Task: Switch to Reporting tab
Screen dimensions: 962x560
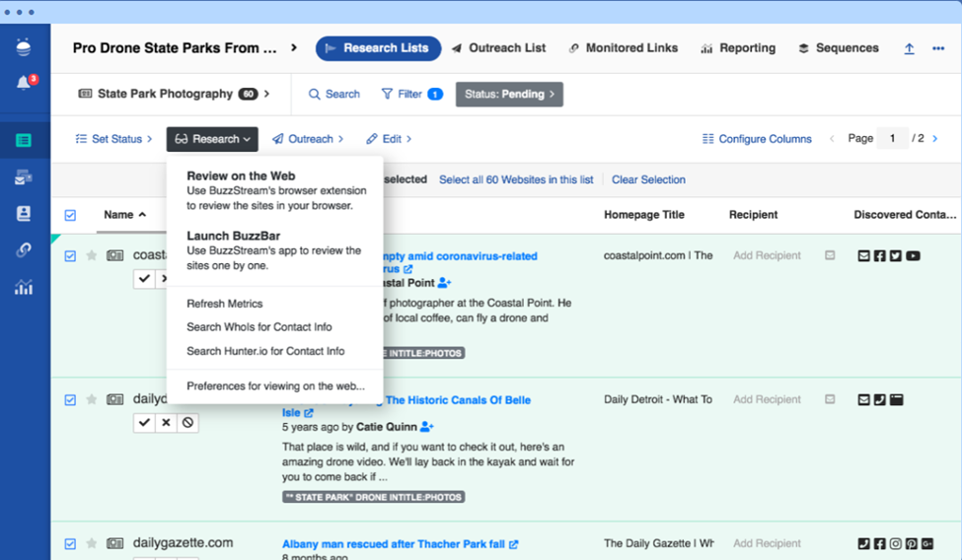Action: point(738,48)
